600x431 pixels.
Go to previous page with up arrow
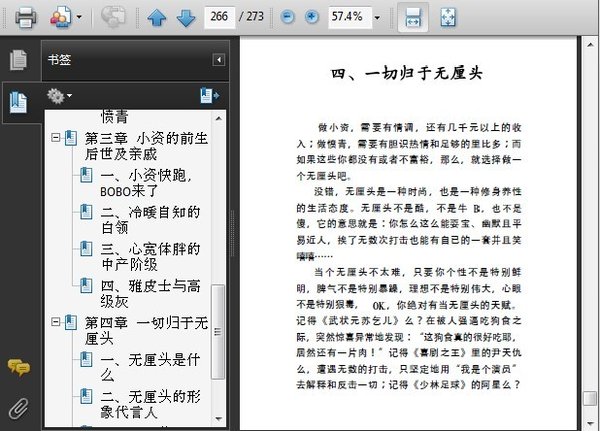[157, 17]
